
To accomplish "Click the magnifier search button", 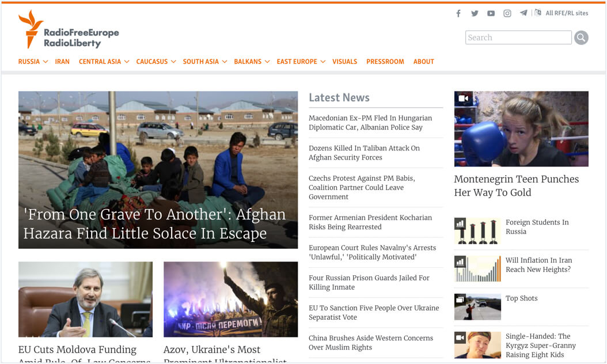I will [x=581, y=37].
